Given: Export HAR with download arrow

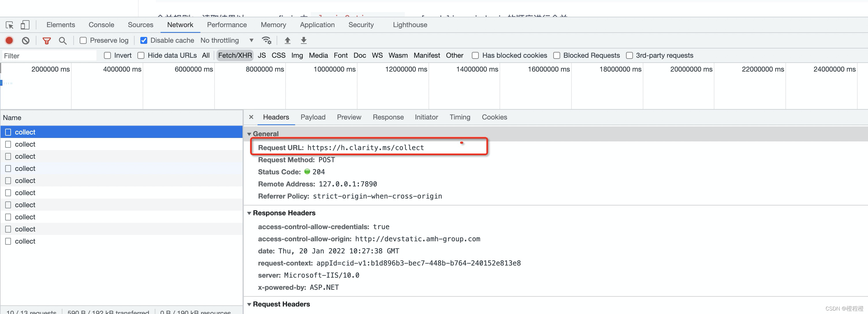Looking at the screenshot, I should (x=303, y=40).
